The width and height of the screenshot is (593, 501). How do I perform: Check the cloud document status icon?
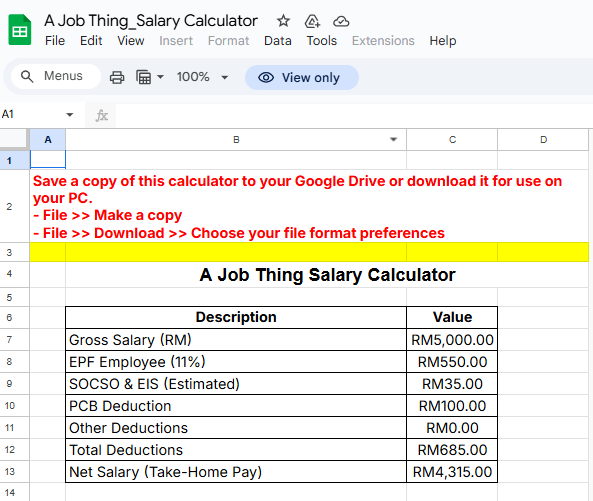(x=341, y=21)
